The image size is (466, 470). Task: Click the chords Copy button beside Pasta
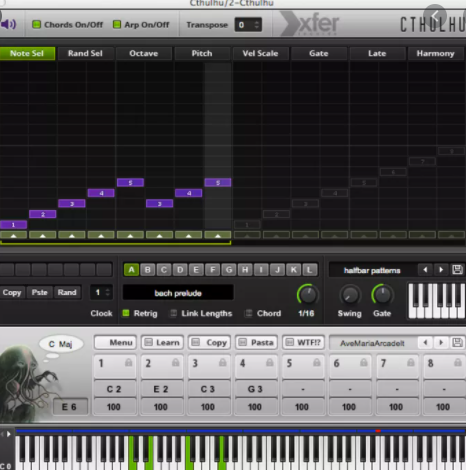click(x=210, y=342)
